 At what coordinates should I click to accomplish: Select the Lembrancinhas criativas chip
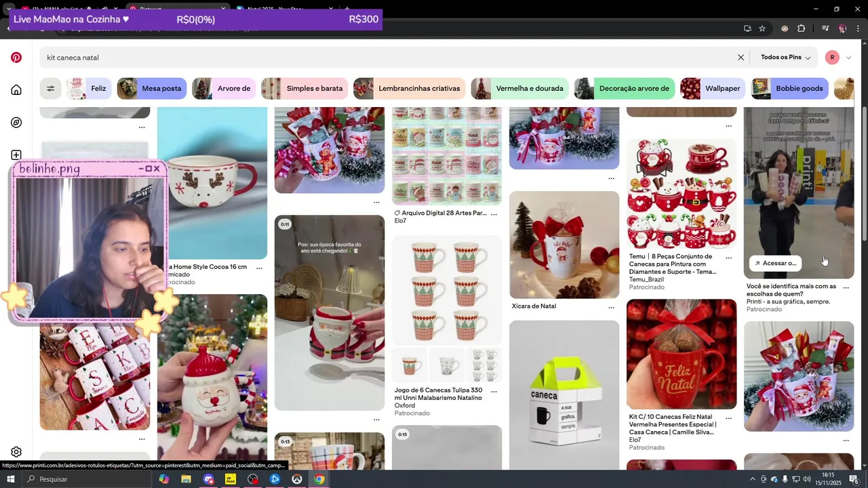tap(410, 89)
